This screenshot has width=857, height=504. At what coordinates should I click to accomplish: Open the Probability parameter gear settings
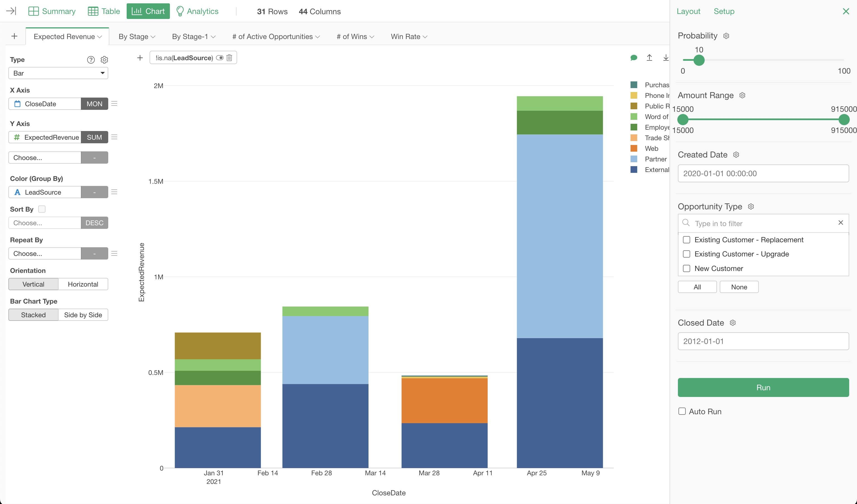click(726, 36)
